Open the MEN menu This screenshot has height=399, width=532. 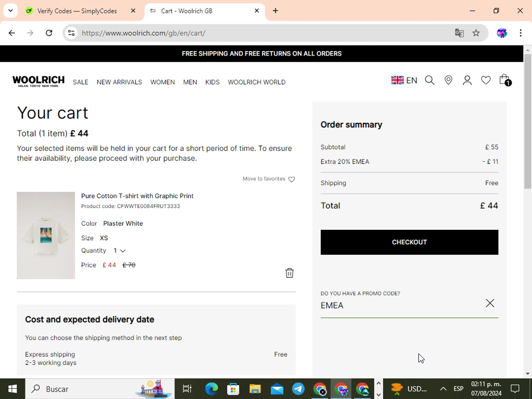[190, 82]
